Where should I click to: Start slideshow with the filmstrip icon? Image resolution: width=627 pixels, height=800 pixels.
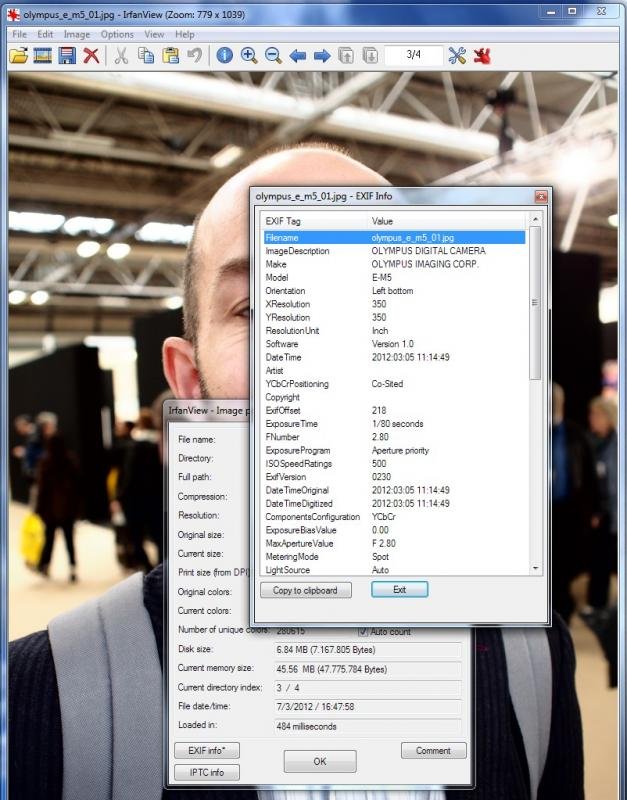42,55
